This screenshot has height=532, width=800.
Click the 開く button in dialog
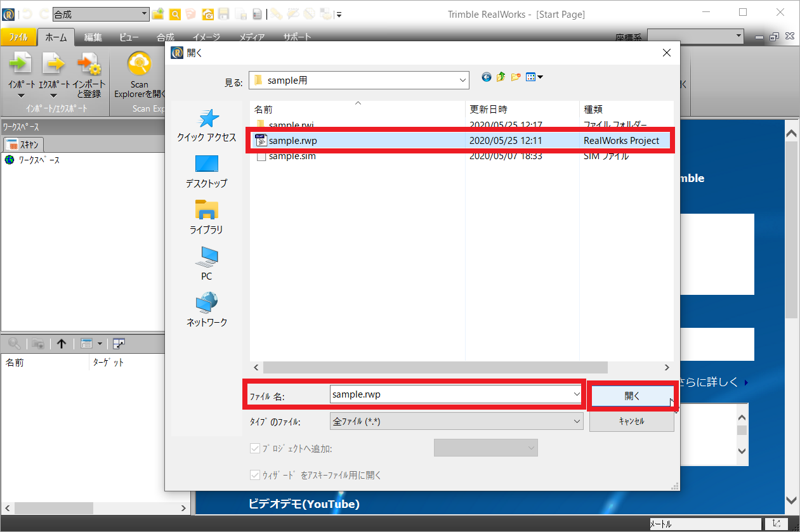[632, 396]
